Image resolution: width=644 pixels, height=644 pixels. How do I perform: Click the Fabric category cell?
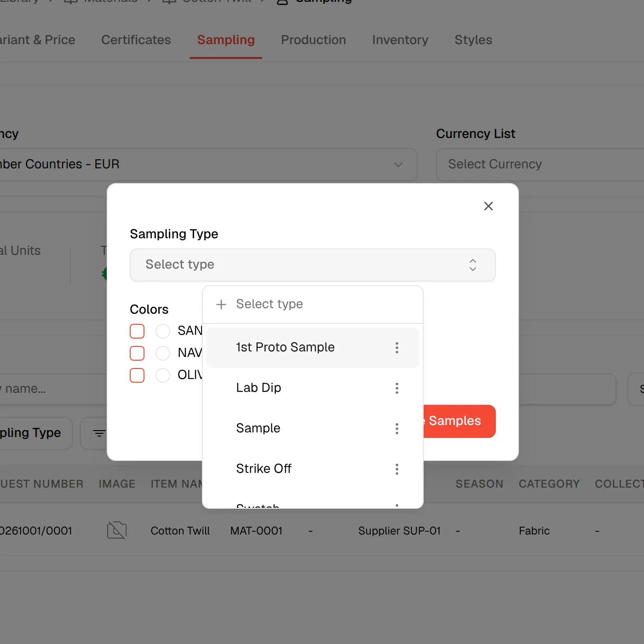pyautogui.click(x=534, y=531)
